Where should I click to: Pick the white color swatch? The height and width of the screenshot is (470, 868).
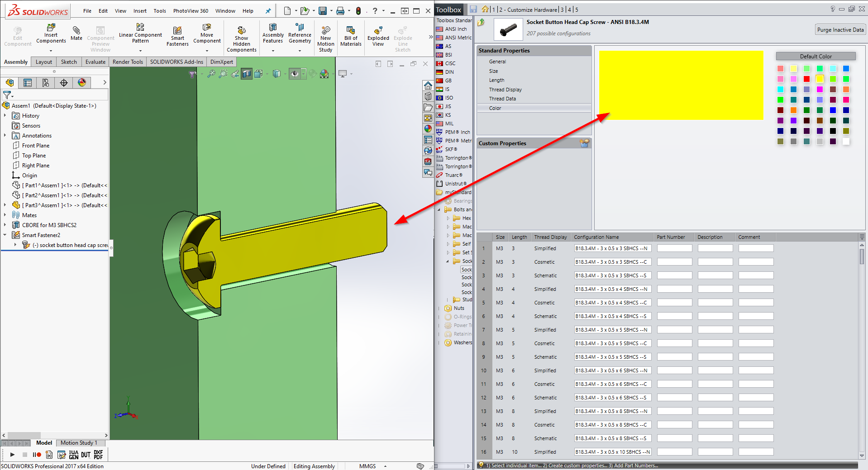(x=846, y=141)
